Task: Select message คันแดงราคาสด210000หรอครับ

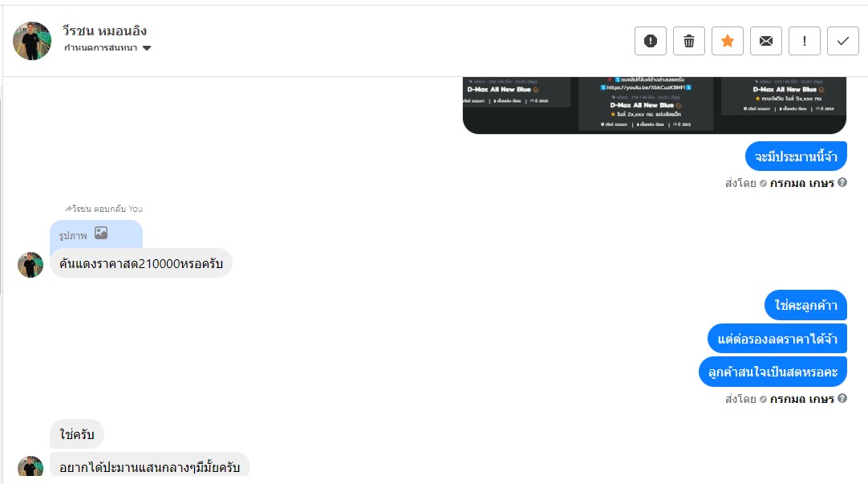Action: tap(141, 263)
